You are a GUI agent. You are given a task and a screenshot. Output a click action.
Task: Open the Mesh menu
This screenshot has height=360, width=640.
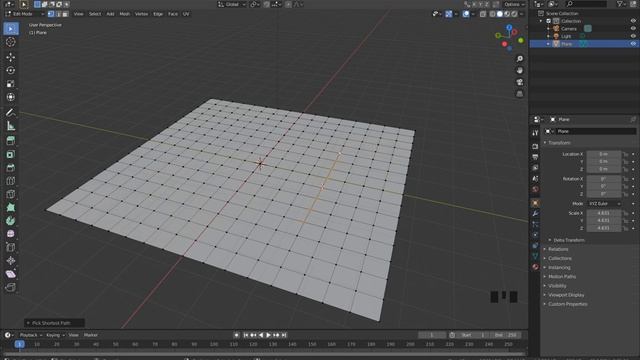(124, 14)
